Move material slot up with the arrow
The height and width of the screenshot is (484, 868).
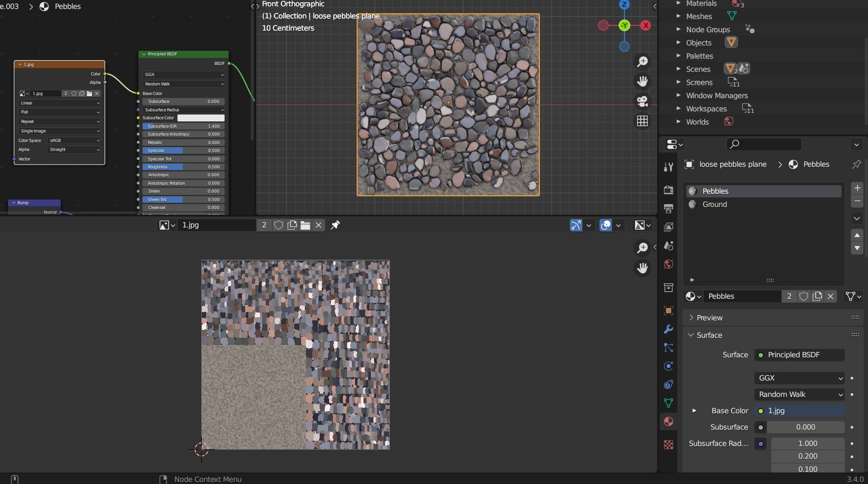tap(857, 235)
